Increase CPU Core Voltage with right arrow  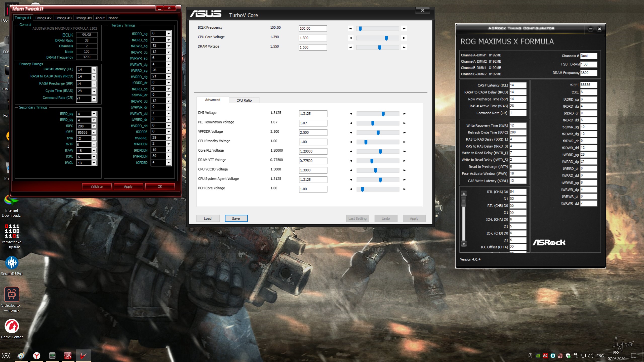(404, 38)
